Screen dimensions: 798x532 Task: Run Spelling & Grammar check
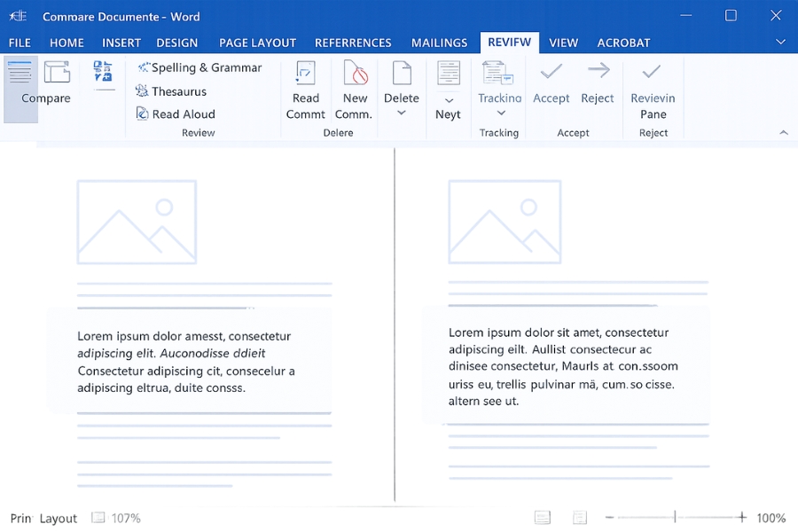coord(199,67)
